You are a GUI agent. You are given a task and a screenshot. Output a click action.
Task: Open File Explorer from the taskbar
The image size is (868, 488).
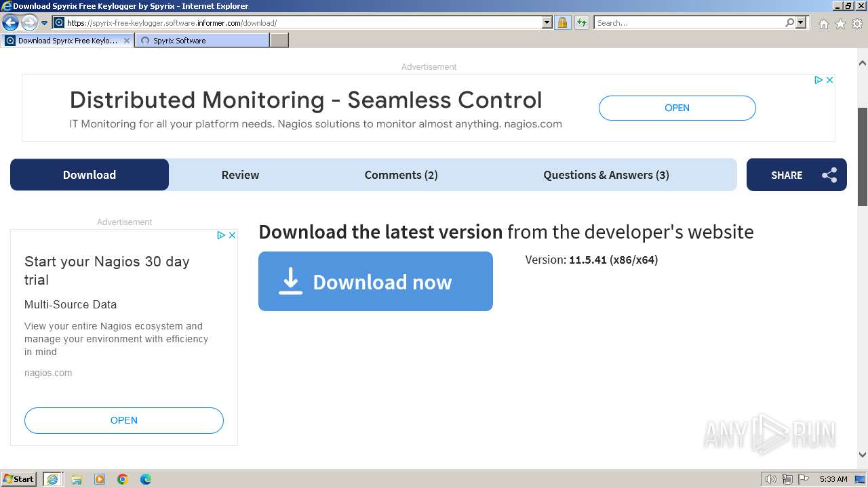coord(77,479)
